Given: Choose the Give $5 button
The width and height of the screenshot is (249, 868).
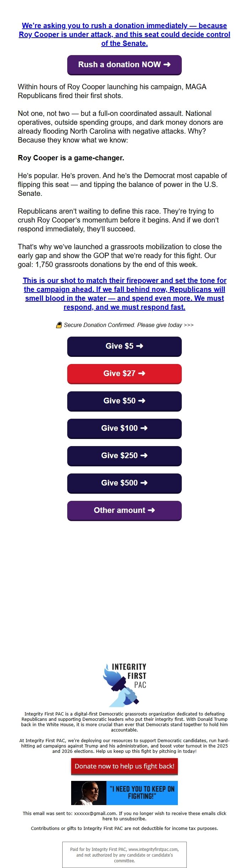Looking at the screenshot, I should (124, 346).
